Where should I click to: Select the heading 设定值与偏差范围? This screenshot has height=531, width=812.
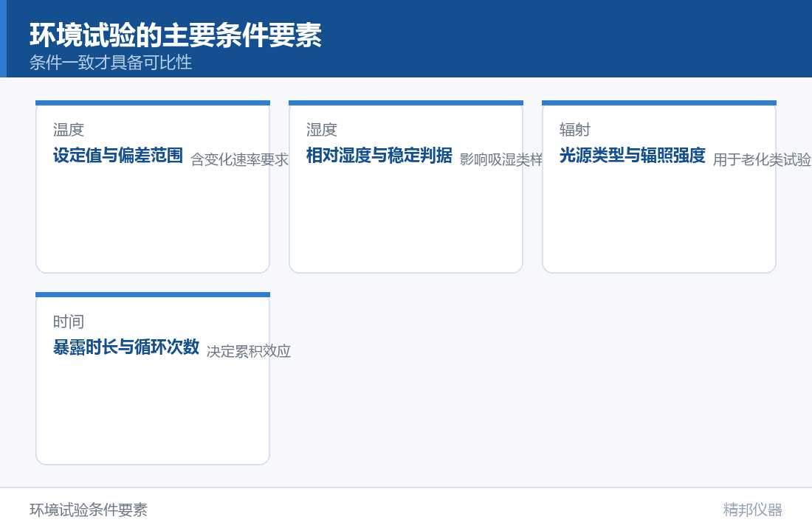click(118, 156)
